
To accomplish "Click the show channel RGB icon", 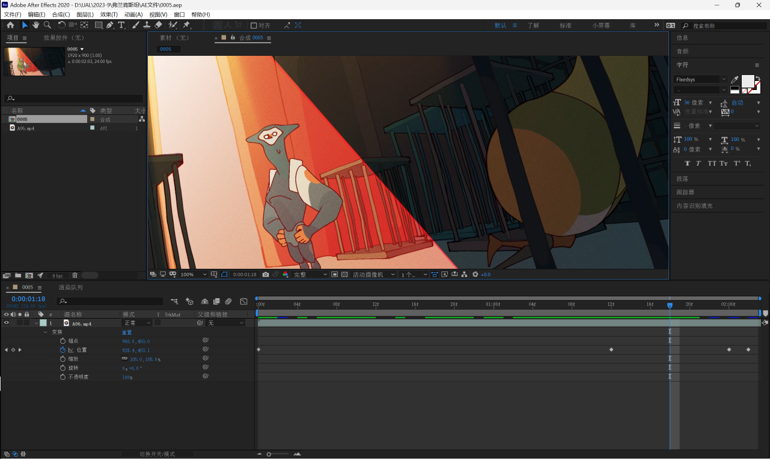I will pos(285,274).
